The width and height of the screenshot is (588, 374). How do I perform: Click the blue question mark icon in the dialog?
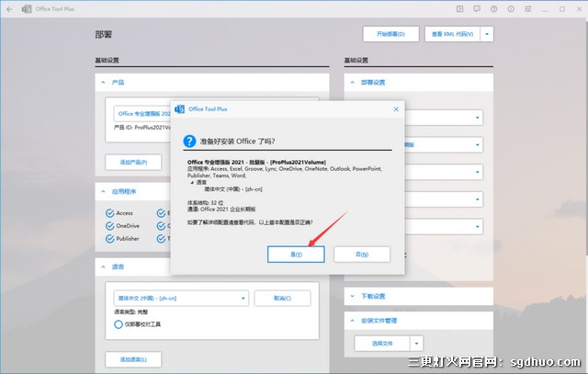[189, 142]
